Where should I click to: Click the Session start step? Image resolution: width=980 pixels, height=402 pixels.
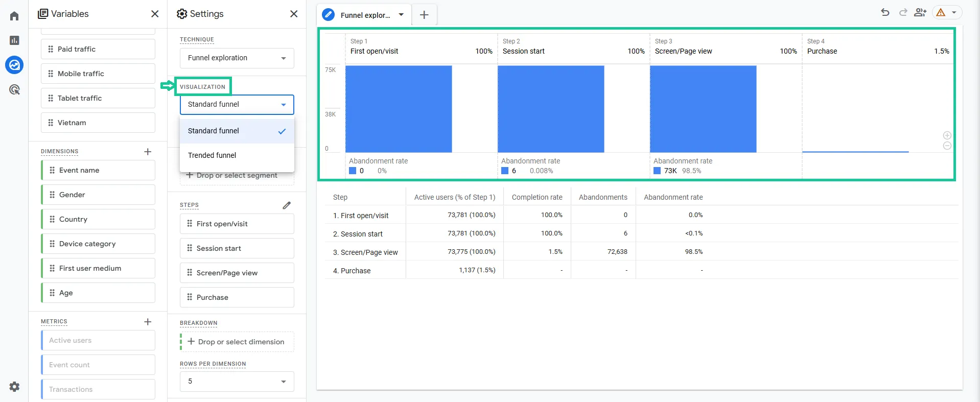click(x=237, y=248)
